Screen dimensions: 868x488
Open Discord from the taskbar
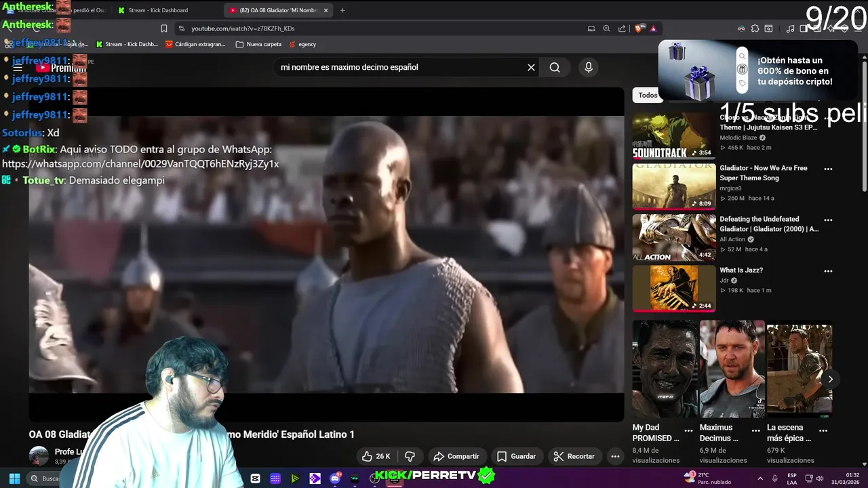[335, 478]
